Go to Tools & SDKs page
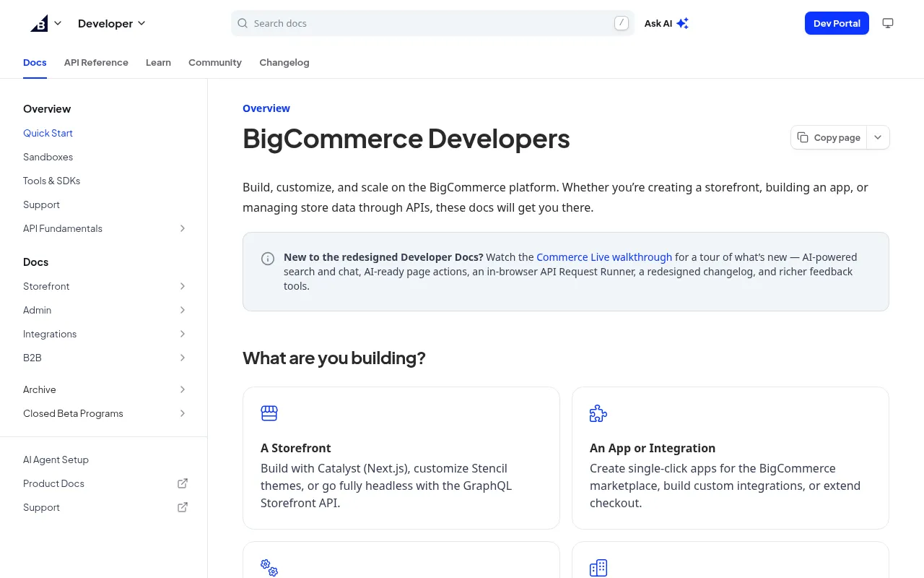Image resolution: width=924 pixels, height=578 pixels. [x=51, y=181]
